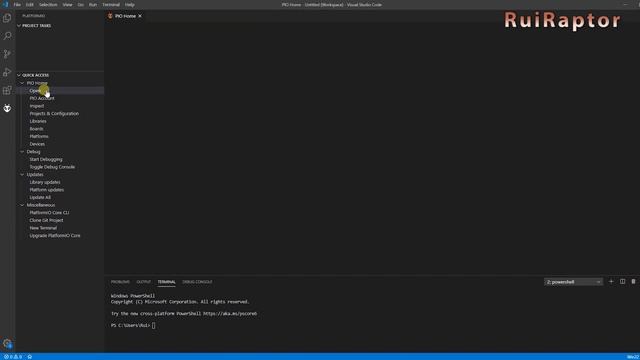640x360 pixels.
Task: Focus the terminal prompt input
Action: point(153,325)
